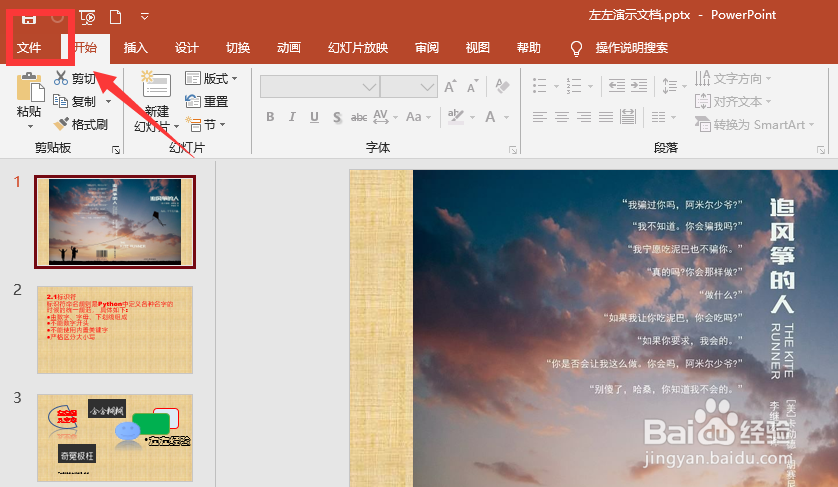Center the text alignment
The image size is (838, 487).
(x=562, y=117)
